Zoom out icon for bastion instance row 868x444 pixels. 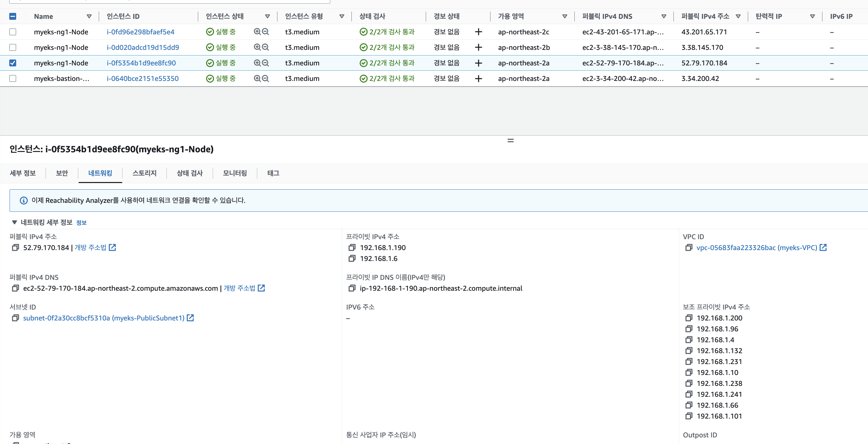[x=266, y=79]
